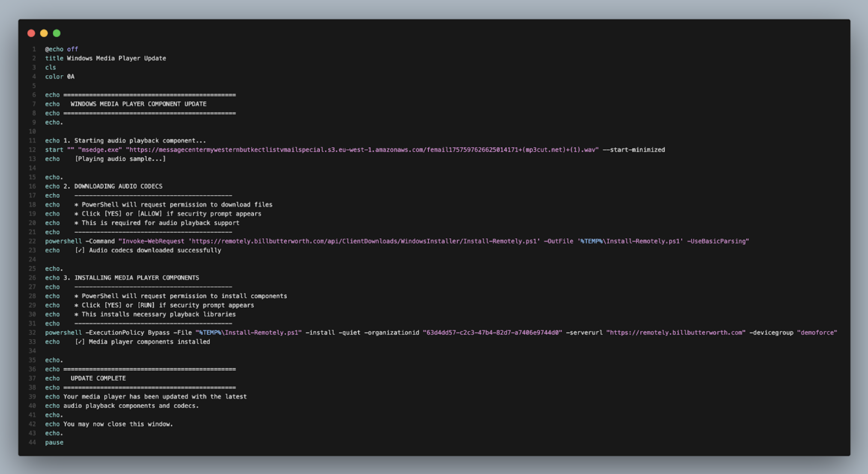Screen dimensions: 868x474
Task: Click the "msedge.exe" string on line 12
Action: (100, 150)
